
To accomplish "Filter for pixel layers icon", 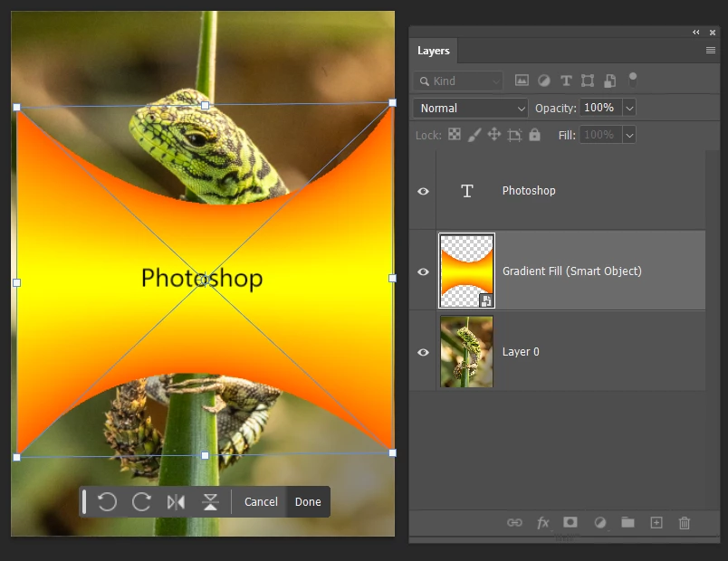I will point(522,81).
